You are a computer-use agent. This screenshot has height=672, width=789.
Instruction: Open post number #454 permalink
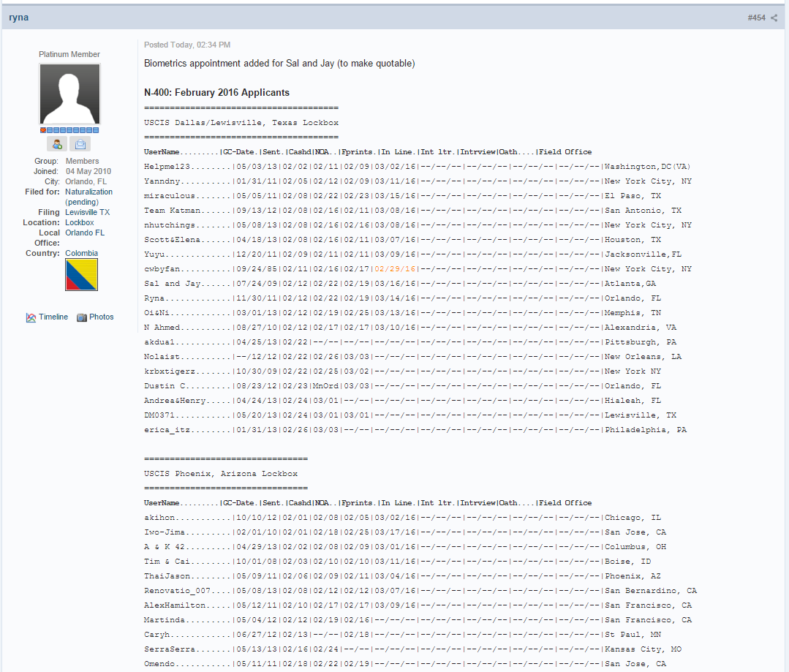point(756,18)
